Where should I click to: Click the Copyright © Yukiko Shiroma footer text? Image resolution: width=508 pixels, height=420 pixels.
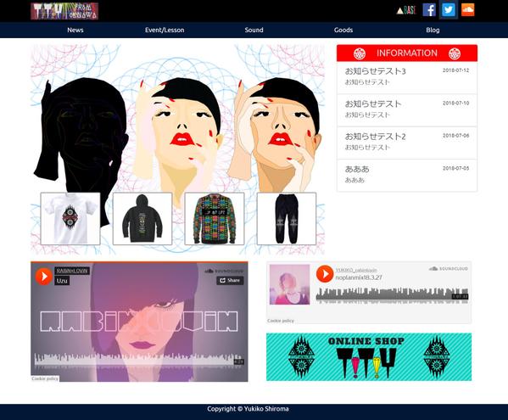(x=248, y=409)
